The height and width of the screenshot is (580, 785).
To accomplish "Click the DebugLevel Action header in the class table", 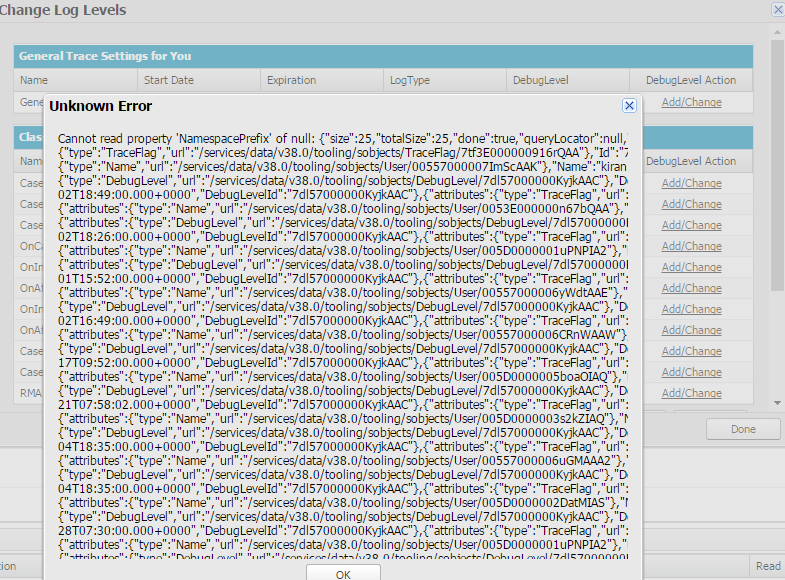I will pyautogui.click(x=691, y=161).
